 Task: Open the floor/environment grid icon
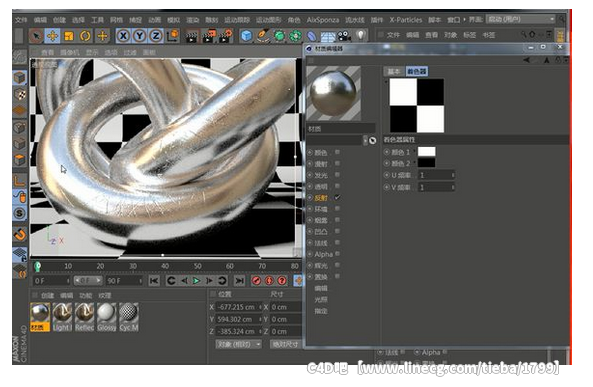tap(328, 36)
